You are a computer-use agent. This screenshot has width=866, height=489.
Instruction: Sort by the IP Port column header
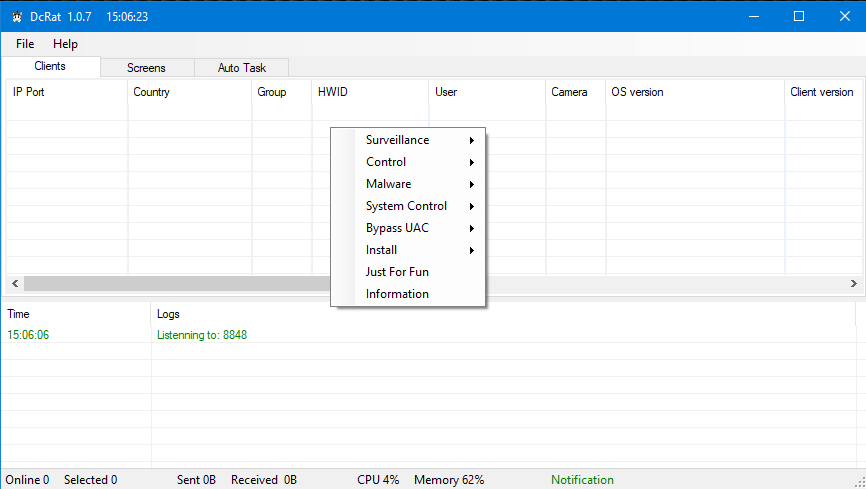click(67, 92)
